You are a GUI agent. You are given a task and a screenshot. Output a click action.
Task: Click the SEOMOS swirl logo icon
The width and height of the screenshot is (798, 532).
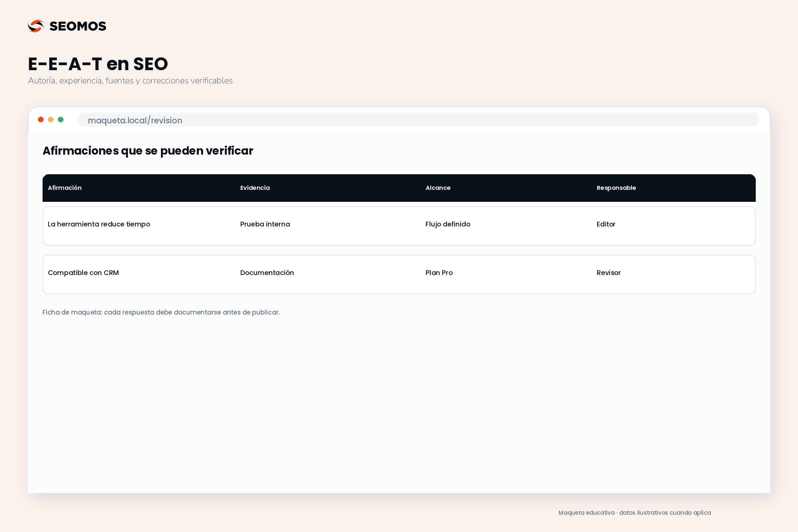tap(36, 26)
